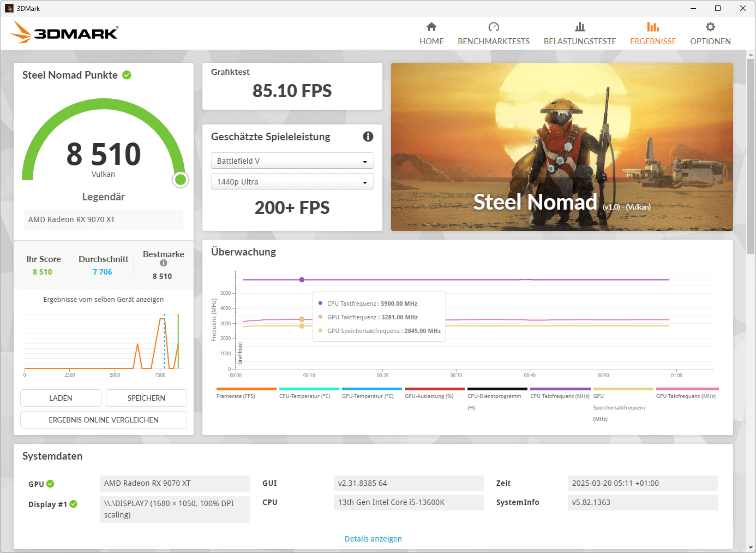Screen dimensions: 756x553
Task: Open the Home icon in navigation
Action: click(431, 27)
